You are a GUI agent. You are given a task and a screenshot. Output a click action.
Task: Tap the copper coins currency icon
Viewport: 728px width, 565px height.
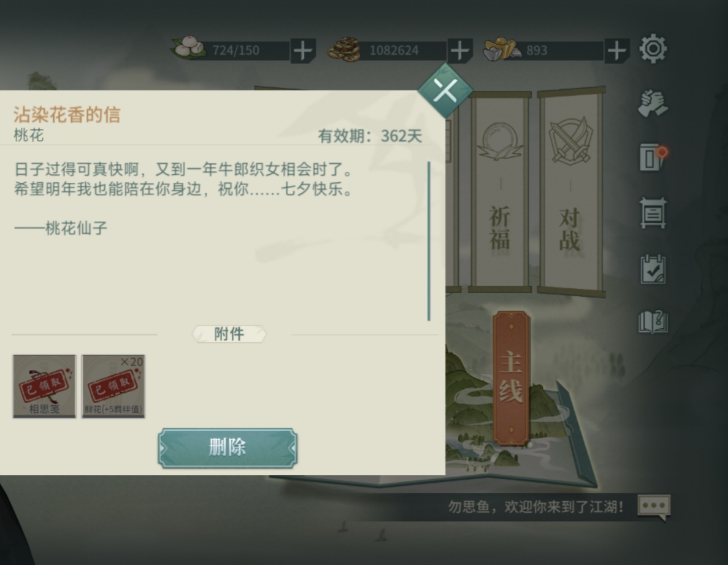coord(344,49)
